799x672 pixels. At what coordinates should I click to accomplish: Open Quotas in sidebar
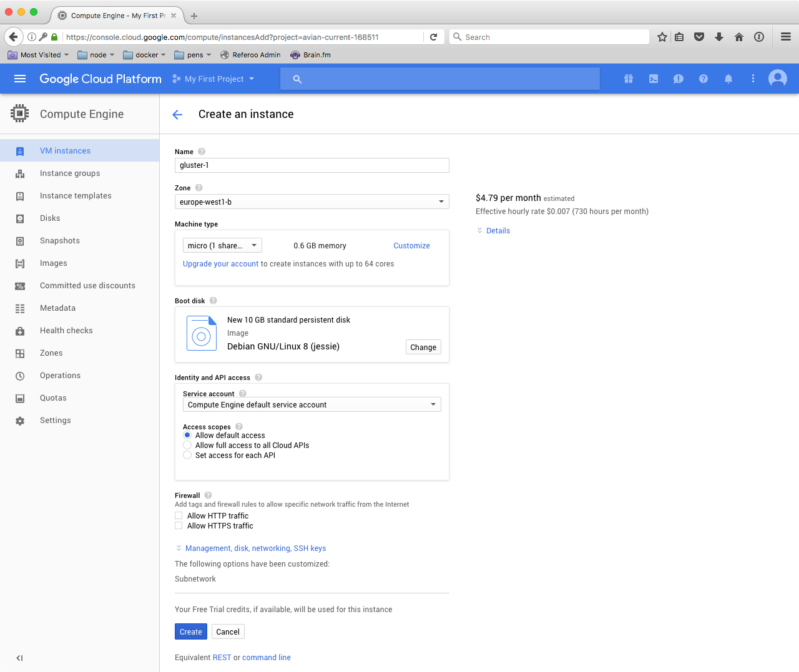(79, 397)
